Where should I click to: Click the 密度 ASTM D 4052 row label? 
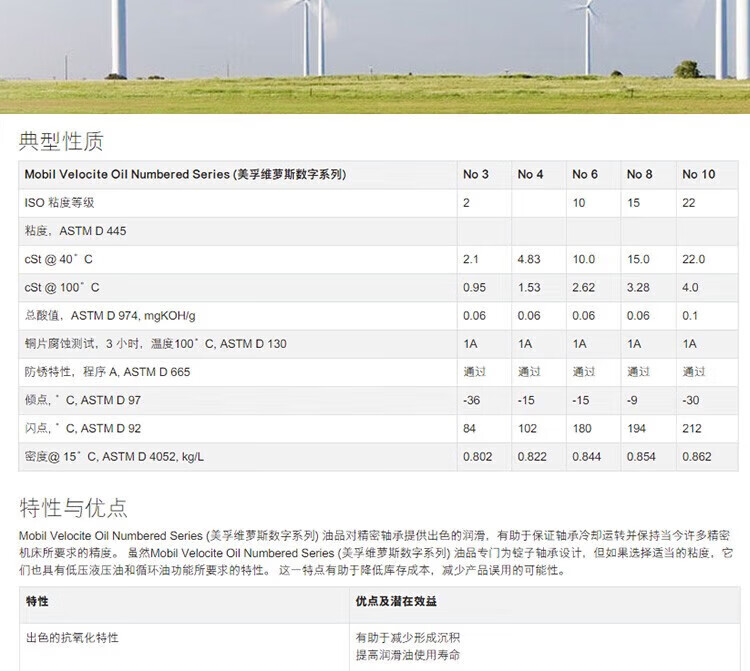[x=114, y=457]
